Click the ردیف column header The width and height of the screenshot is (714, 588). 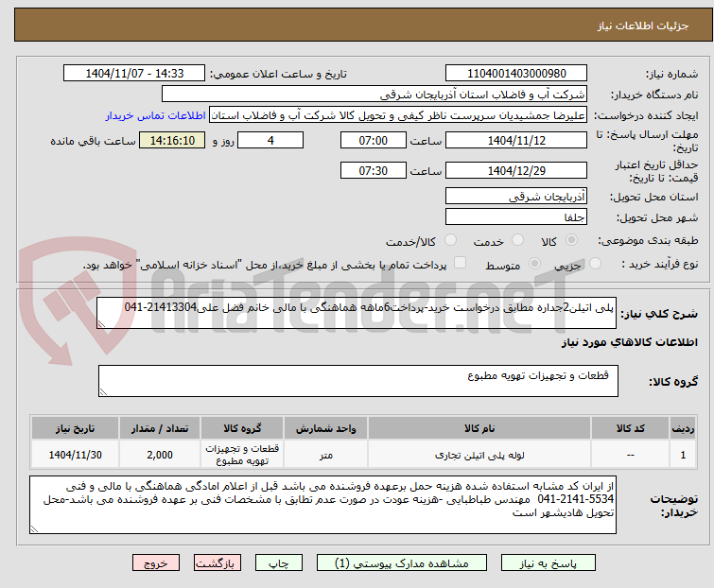click(x=683, y=428)
